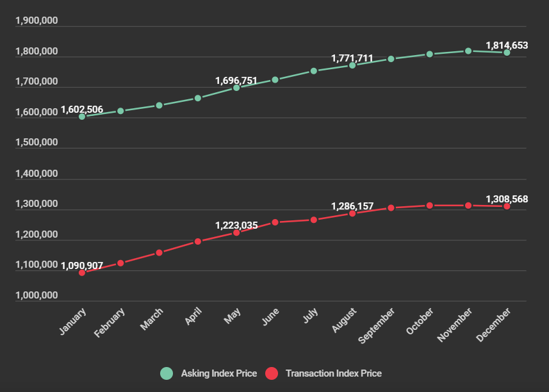The image size is (549, 392).
Task: Click the June transaction price marker
Action: pyautogui.click(x=275, y=222)
